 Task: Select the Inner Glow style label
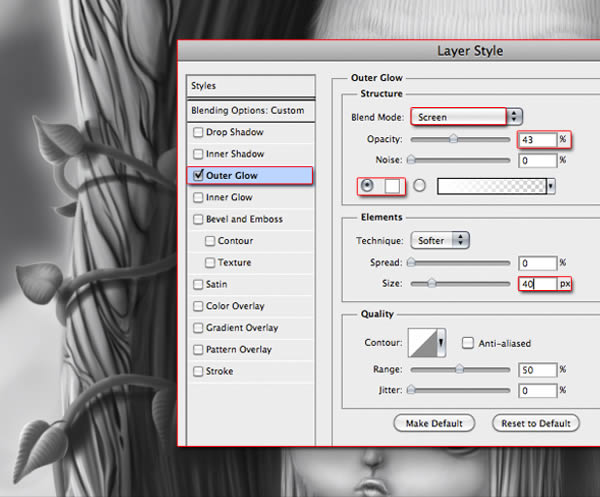[x=229, y=197]
